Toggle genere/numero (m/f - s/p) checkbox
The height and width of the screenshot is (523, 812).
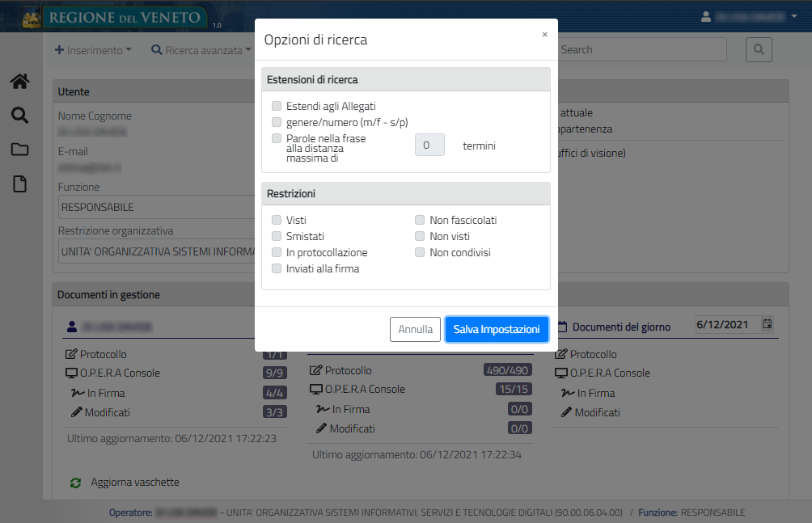[x=277, y=122]
